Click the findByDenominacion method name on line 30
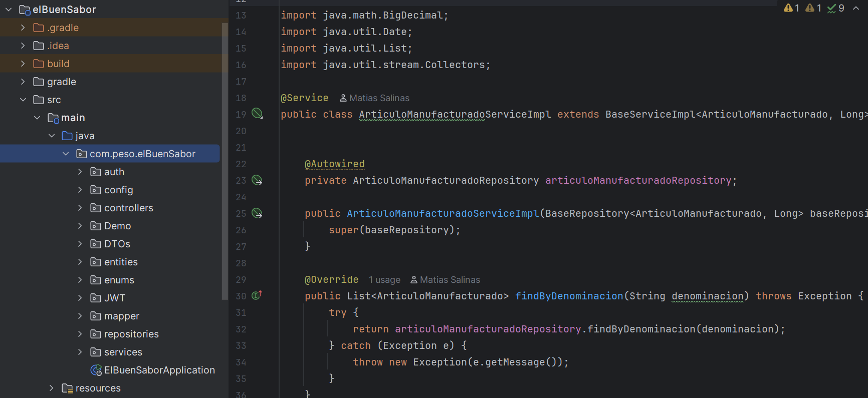 click(x=569, y=296)
